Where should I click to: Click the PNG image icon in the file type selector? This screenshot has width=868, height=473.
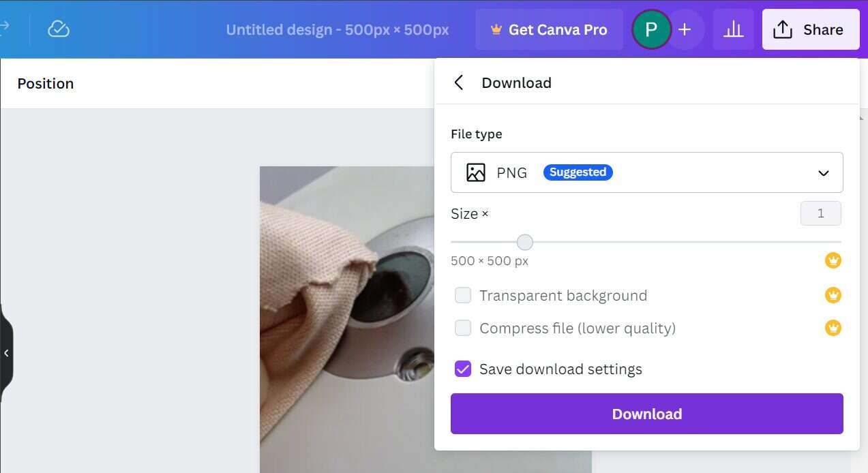coord(475,172)
